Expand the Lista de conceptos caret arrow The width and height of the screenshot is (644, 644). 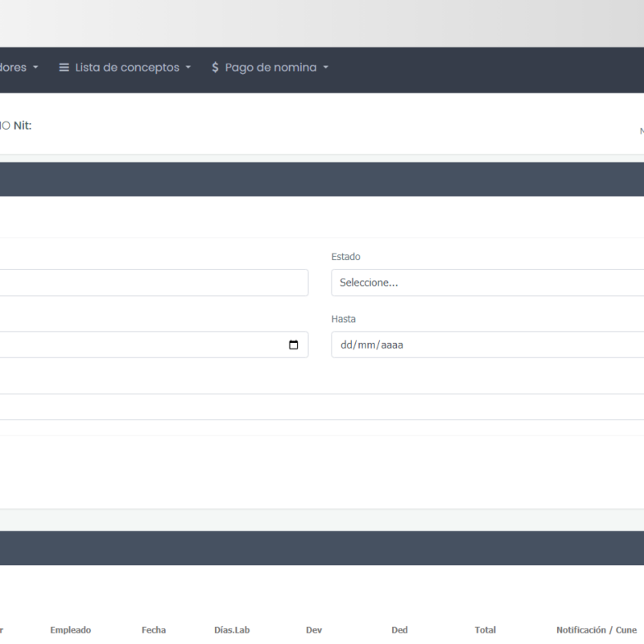188,68
